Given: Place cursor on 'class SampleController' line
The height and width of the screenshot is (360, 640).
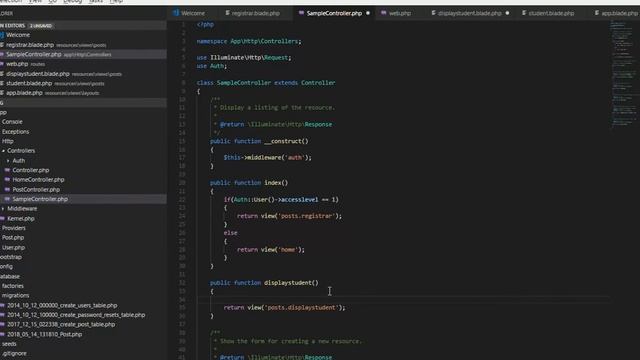Looking at the screenshot, I should (266, 83).
